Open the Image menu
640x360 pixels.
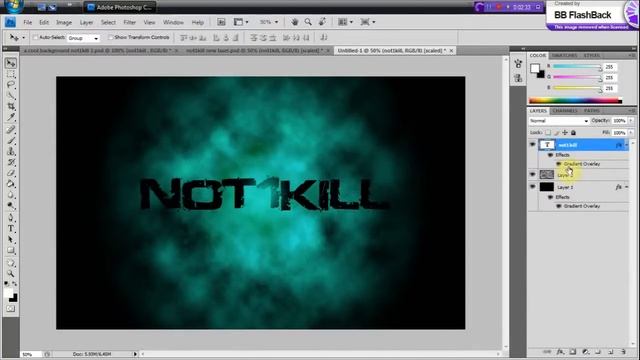click(64, 22)
